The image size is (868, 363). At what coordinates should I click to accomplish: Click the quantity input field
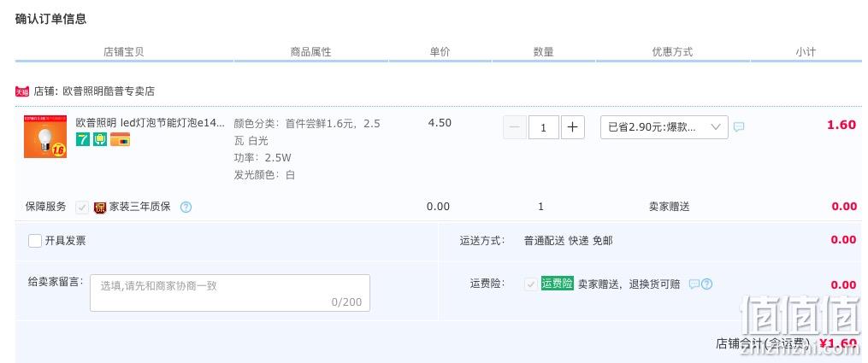click(543, 127)
